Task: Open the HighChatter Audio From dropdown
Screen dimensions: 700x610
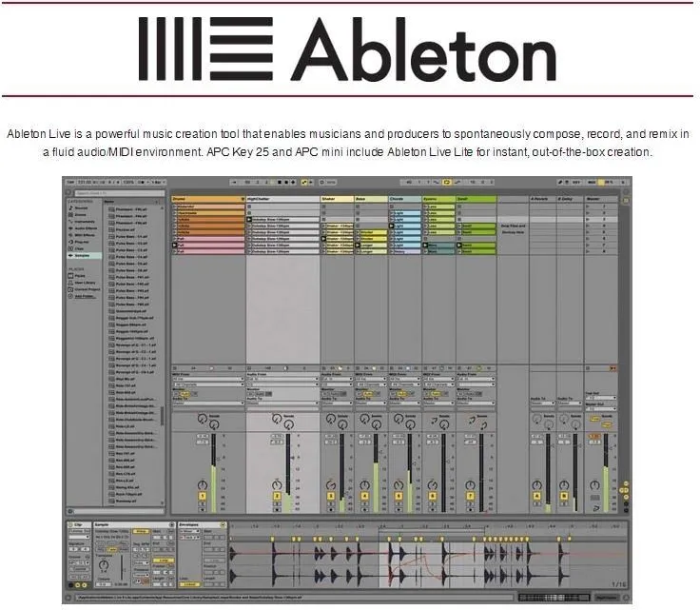Action: [282, 379]
